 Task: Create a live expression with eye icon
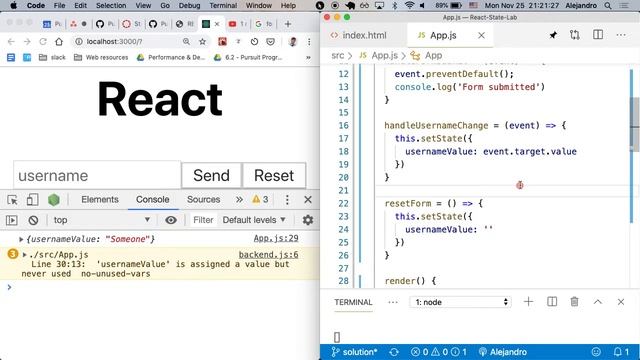pyautogui.click(x=171, y=220)
